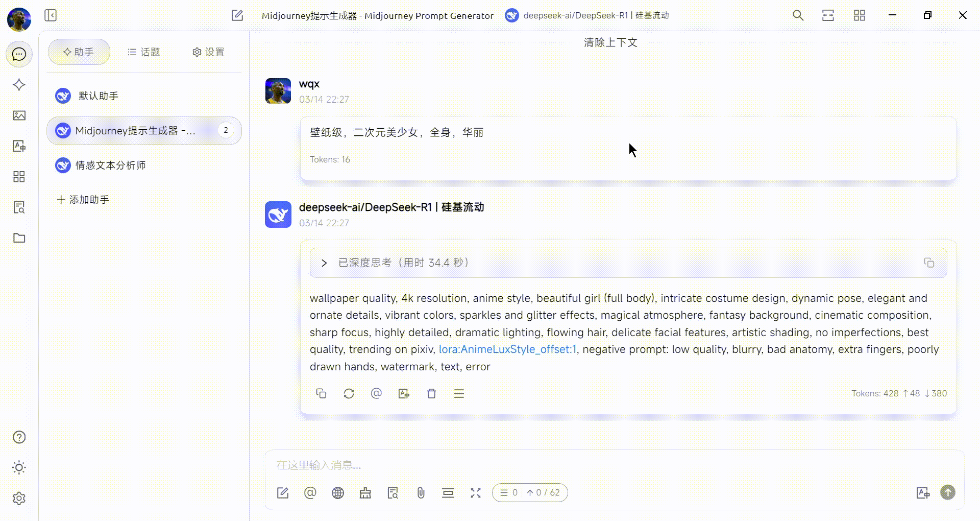Screen dimensions: 980x521
Task: Click new topic icon in input toolbar
Action: click(283, 493)
